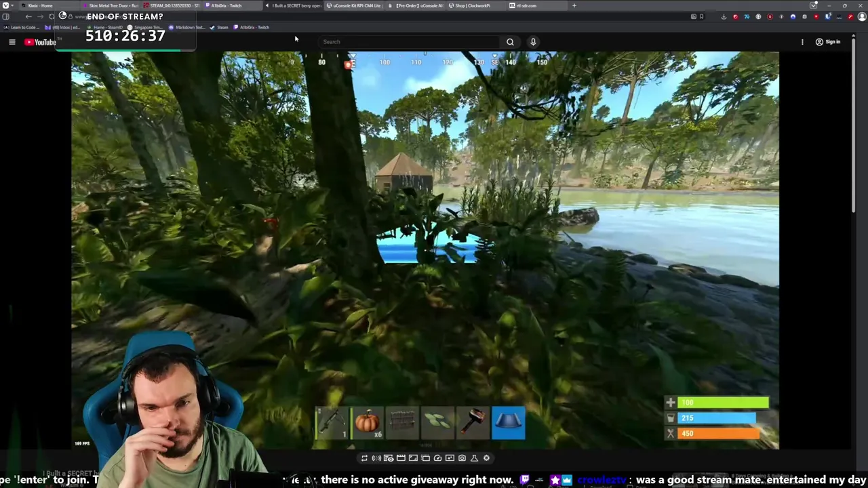Open the Gmail Inbox bookmark

click(63, 28)
